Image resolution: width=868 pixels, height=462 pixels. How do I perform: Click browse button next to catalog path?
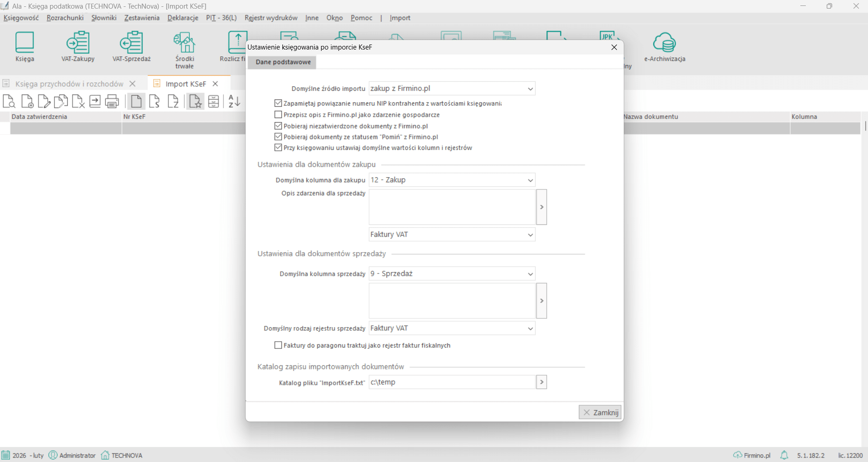[x=541, y=382]
